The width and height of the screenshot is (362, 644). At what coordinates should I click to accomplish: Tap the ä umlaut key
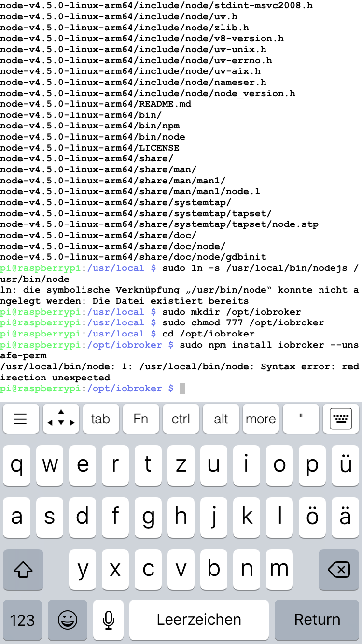coord(345,518)
